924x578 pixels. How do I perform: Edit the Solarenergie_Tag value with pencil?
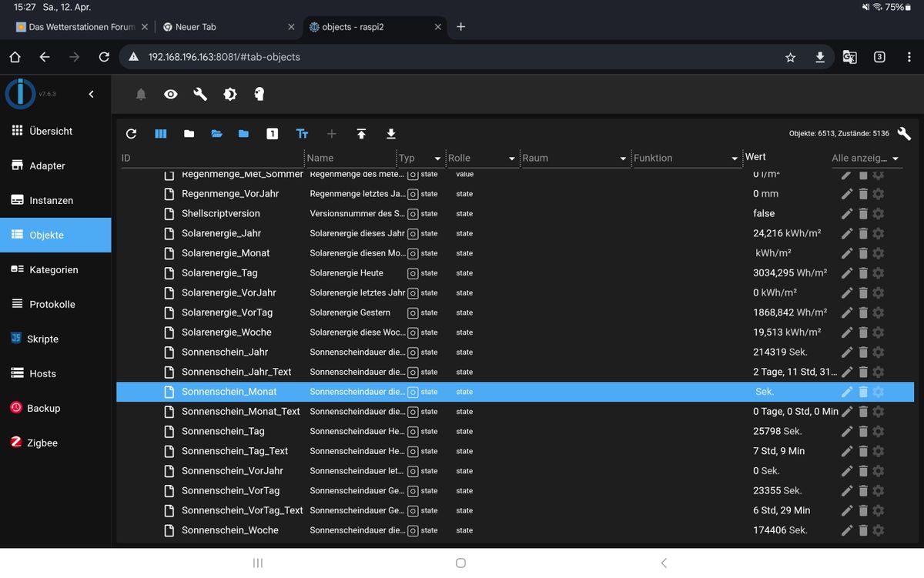point(847,273)
